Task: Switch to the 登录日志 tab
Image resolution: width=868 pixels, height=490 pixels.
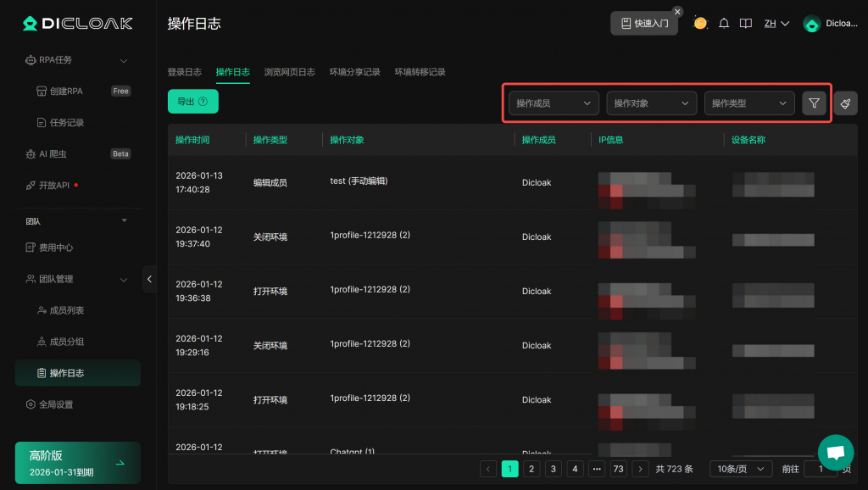Action: coord(184,72)
